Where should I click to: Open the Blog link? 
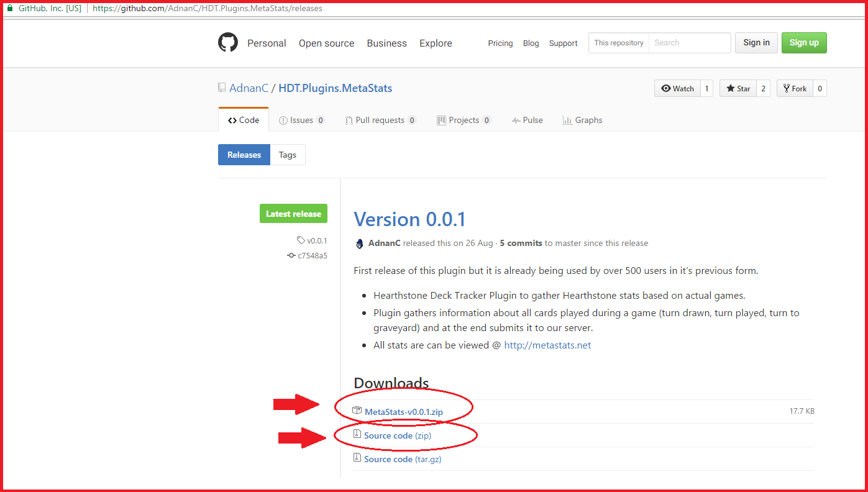point(531,43)
